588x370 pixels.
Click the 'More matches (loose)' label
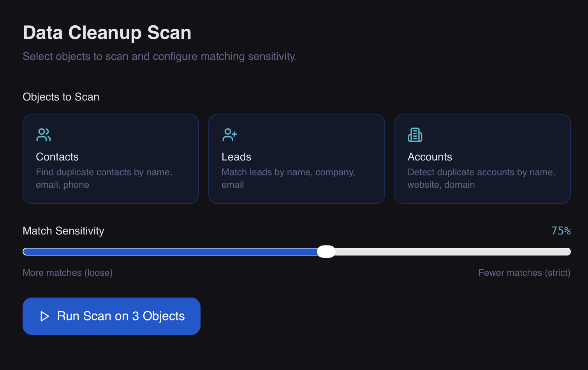pyautogui.click(x=68, y=273)
